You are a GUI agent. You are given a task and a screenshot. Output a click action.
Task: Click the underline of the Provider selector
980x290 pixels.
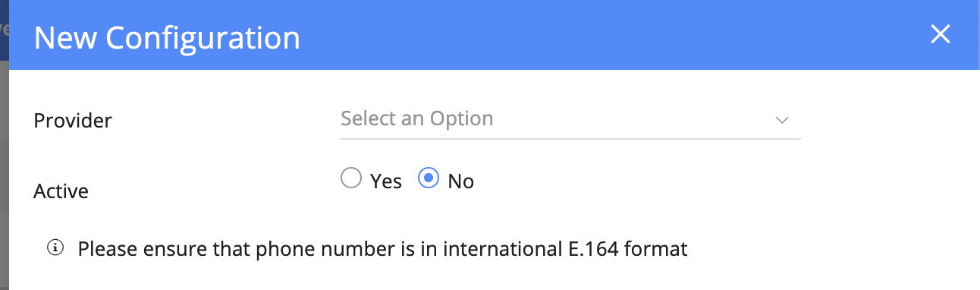(x=570, y=139)
